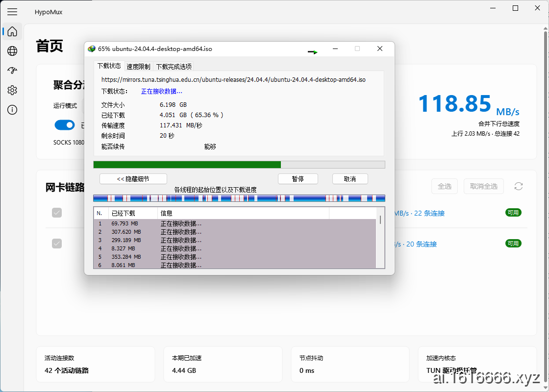Minimize the download dialog window

point(335,49)
